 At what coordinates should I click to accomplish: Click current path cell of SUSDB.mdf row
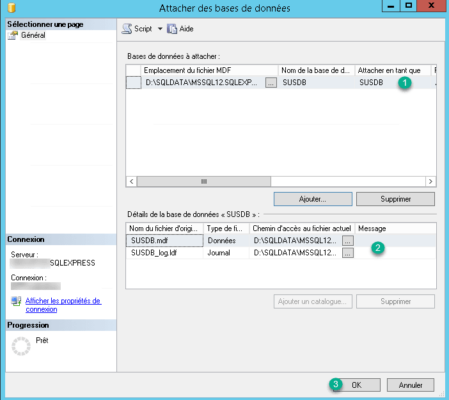296,240
